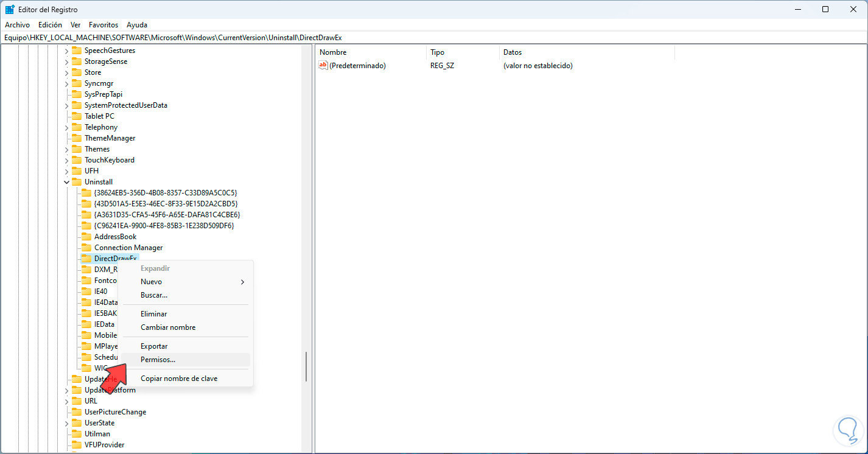Click the '(valor no establecido)' data cell
This screenshot has width=868, height=454.
pyautogui.click(x=538, y=66)
